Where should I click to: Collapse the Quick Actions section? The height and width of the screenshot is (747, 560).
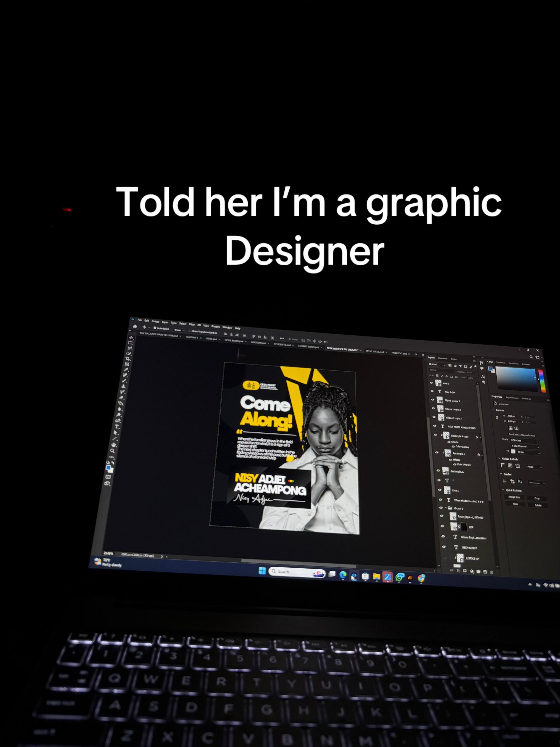coord(503,490)
